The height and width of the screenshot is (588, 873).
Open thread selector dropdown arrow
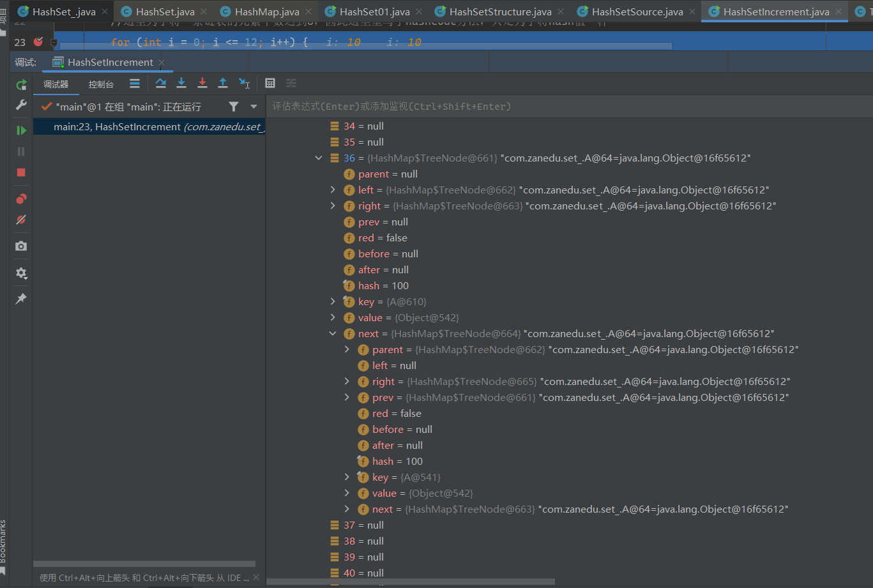pos(254,107)
